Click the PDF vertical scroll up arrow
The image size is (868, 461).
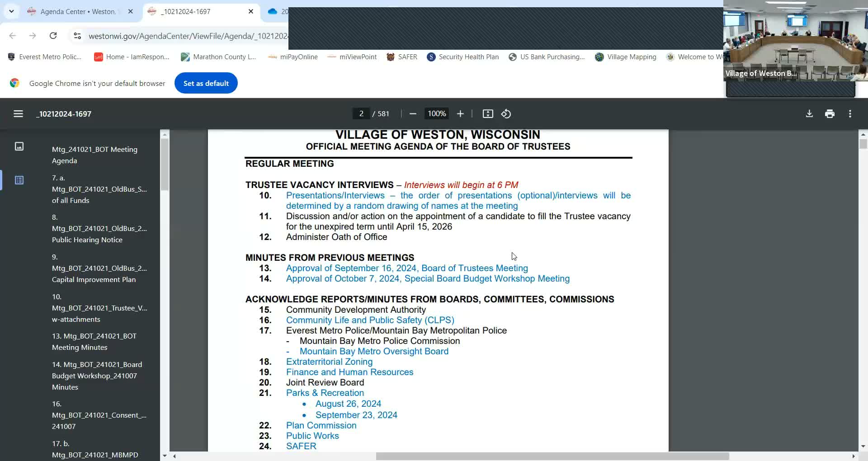(x=863, y=134)
